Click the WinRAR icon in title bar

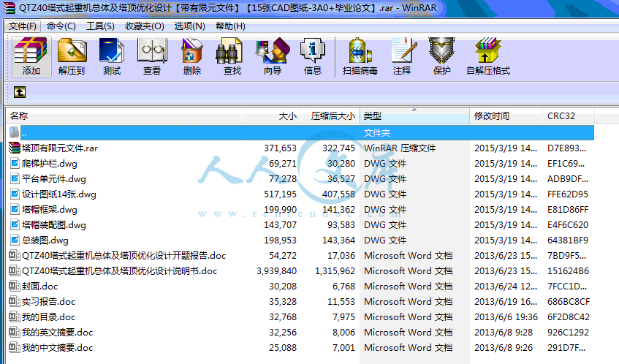(x=10, y=7)
